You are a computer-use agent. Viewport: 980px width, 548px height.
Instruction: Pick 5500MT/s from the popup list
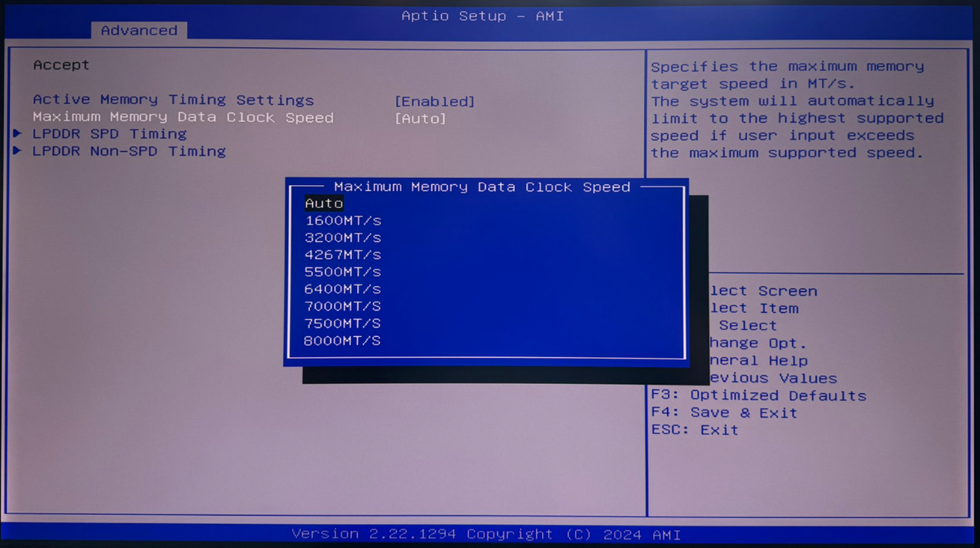342,271
